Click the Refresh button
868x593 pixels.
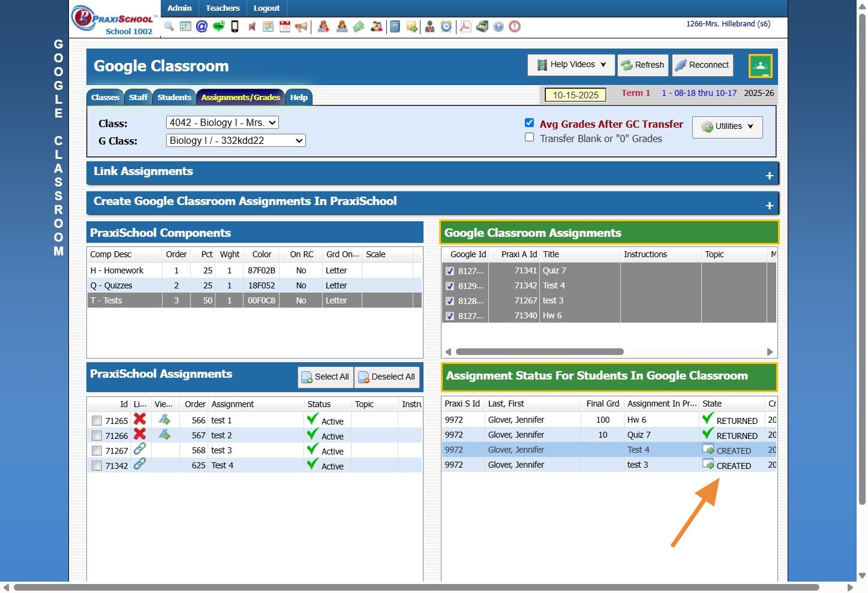(642, 65)
